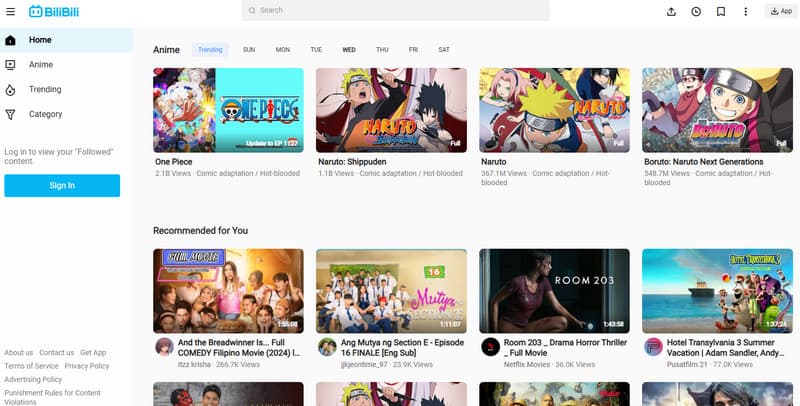
Task: Click the Sign In button
Action: point(62,186)
